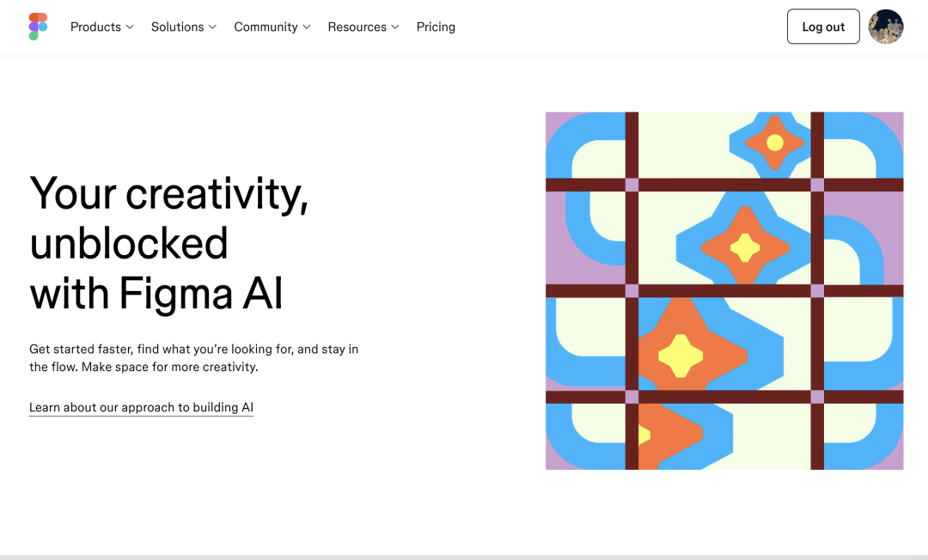Image resolution: width=928 pixels, height=560 pixels.
Task: Open the Resources menu
Action: [x=363, y=27]
